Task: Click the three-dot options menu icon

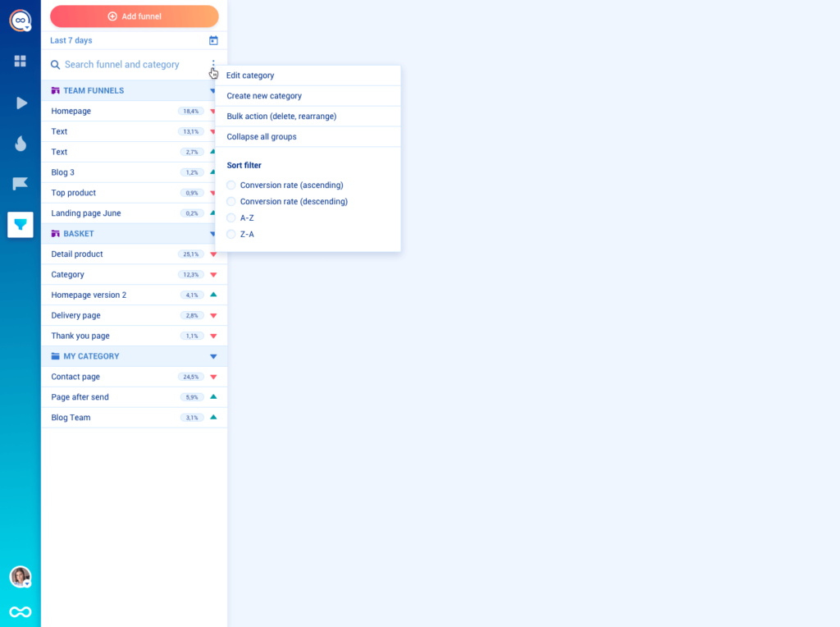Action: (x=213, y=65)
